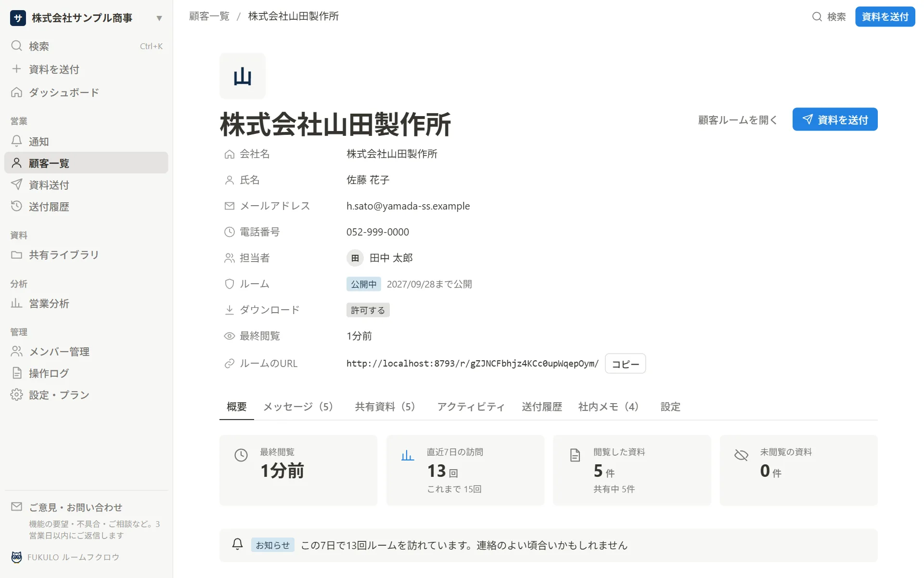Click the phone number 052-999-0000
The width and height of the screenshot is (924, 578).
click(378, 232)
